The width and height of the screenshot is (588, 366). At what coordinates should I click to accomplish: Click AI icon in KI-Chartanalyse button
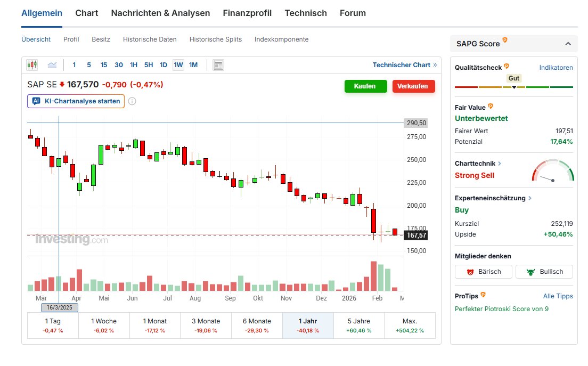36,101
